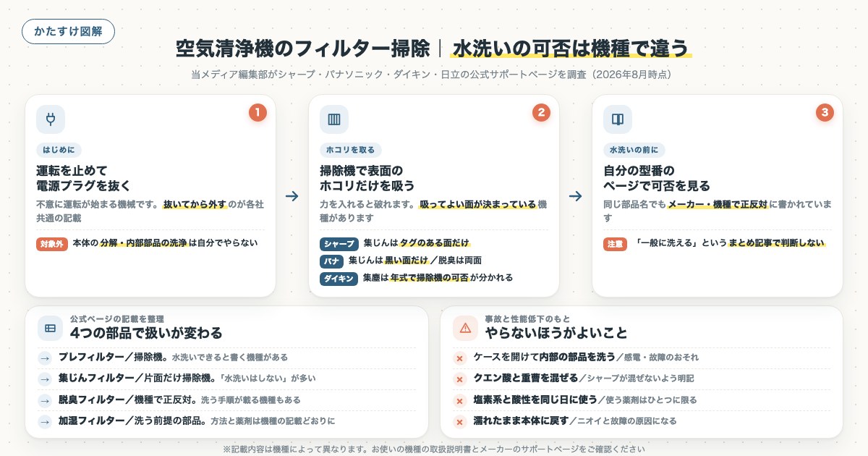Click the row text プレフィルター／掃除機。

[x=113, y=358]
